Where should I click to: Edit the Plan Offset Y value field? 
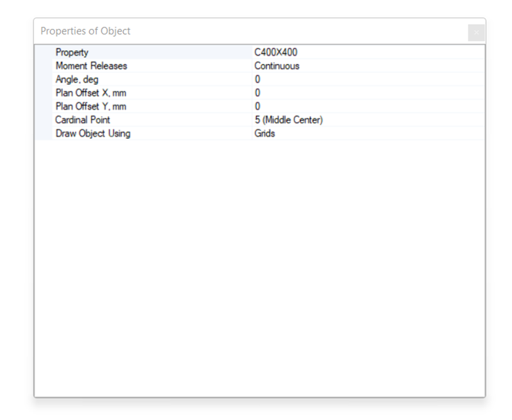click(369, 106)
